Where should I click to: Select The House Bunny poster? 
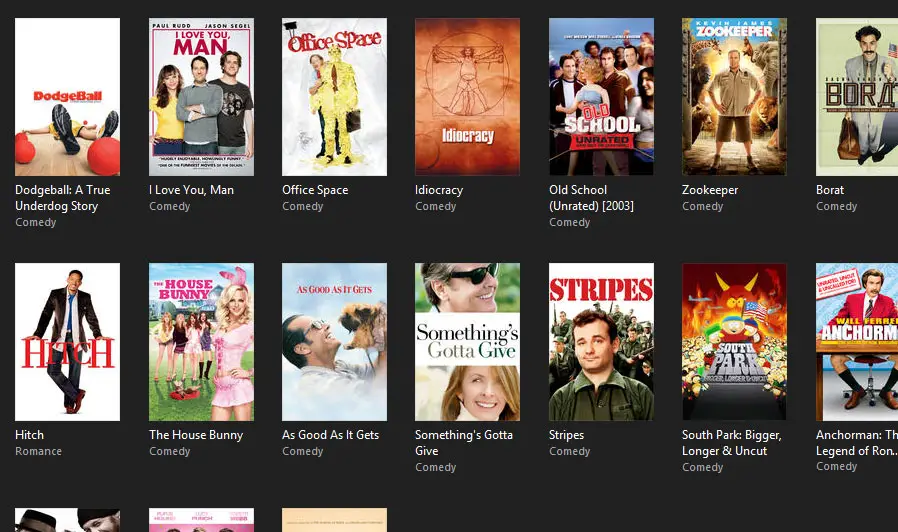click(x=202, y=342)
